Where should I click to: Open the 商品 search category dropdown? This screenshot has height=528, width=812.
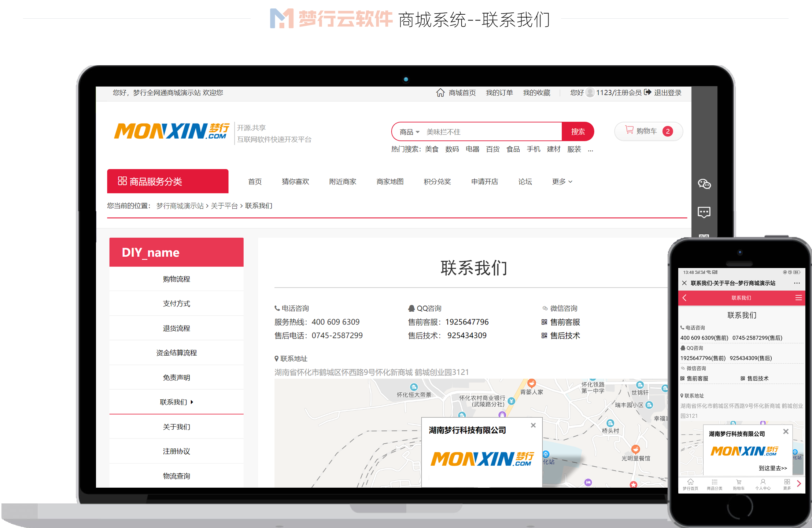[x=409, y=132]
